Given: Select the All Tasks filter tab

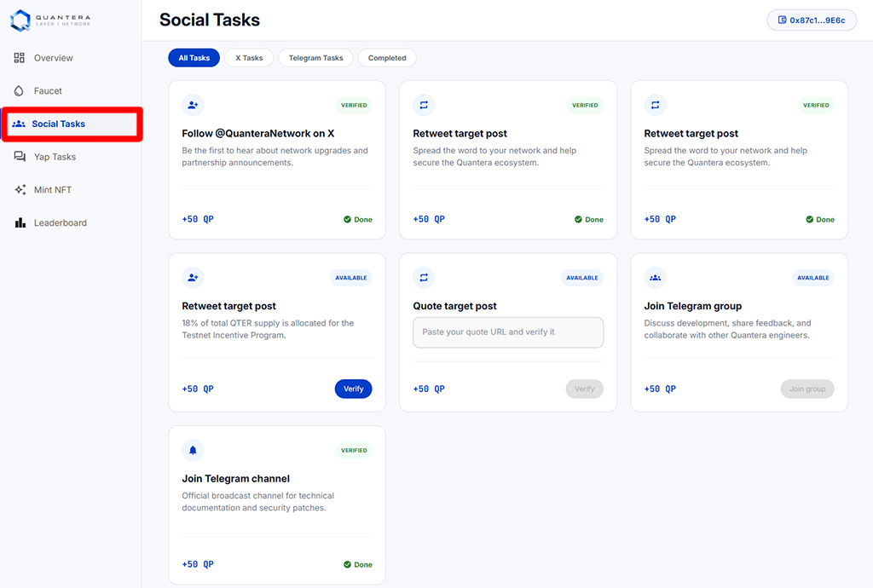Looking at the screenshot, I should (x=194, y=58).
